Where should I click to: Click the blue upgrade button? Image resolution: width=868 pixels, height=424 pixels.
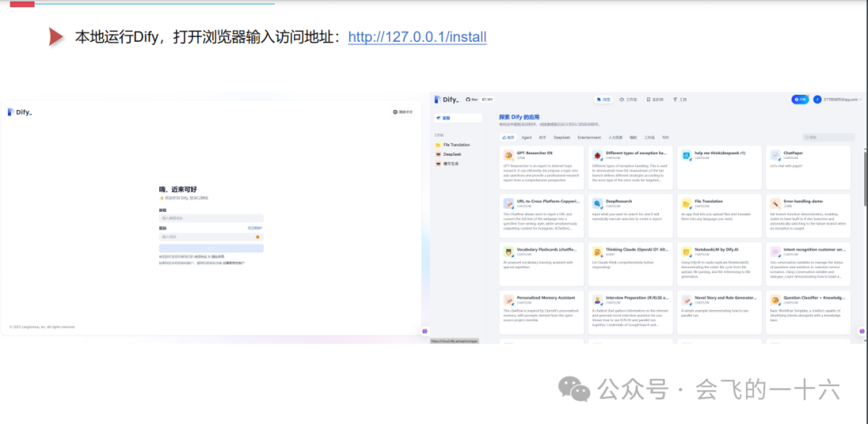point(800,100)
